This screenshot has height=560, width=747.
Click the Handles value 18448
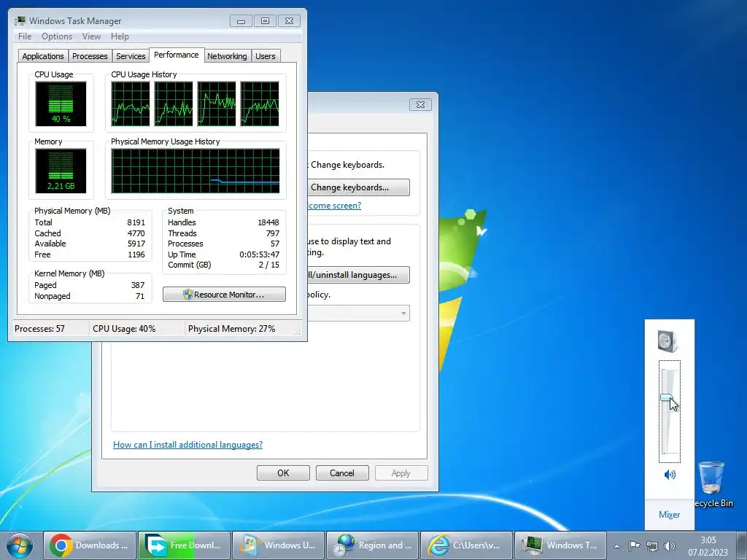pos(268,222)
